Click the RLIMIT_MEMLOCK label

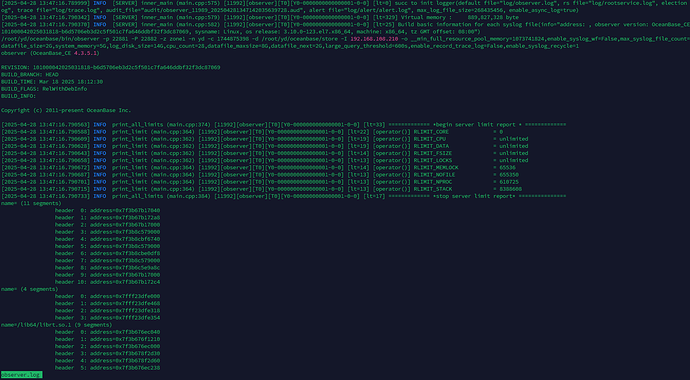tap(436, 168)
